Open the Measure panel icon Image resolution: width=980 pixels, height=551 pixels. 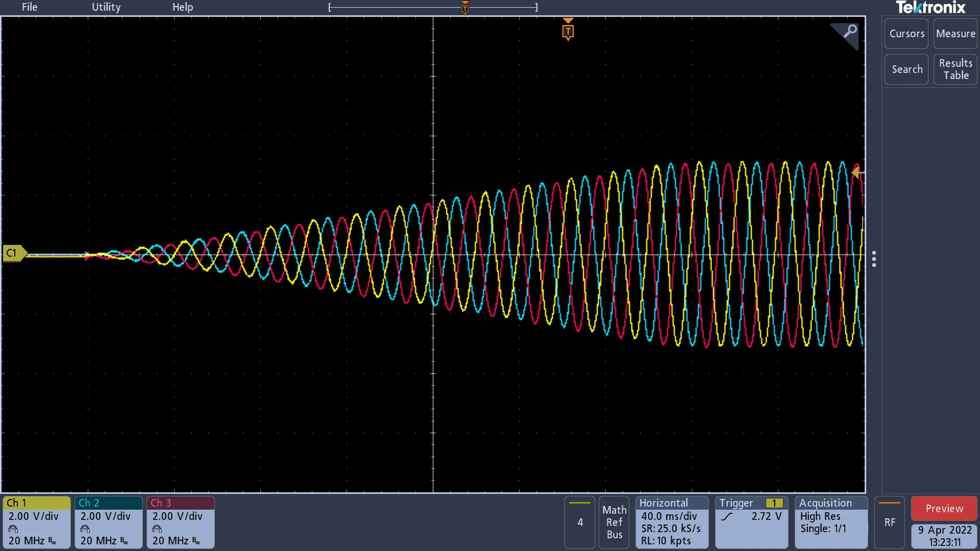(955, 33)
